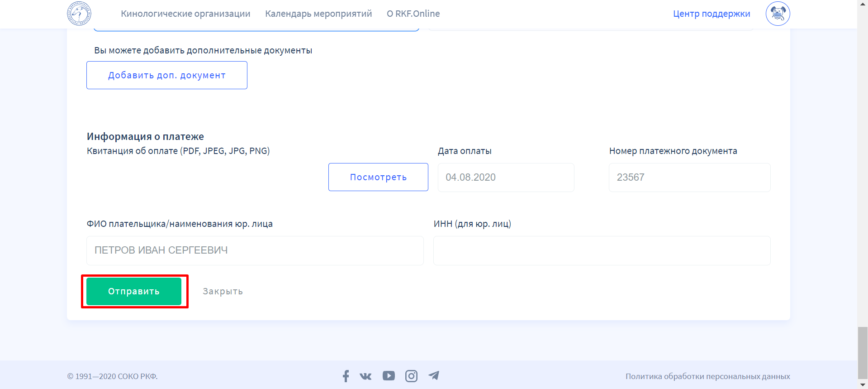Click Закрыть to close the form
The image size is (868, 389).
(223, 291)
